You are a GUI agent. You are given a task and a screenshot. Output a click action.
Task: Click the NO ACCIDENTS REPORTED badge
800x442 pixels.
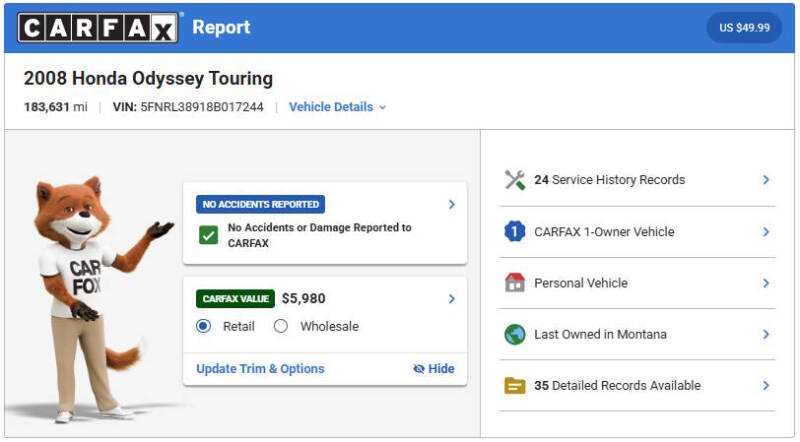[x=260, y=204]
